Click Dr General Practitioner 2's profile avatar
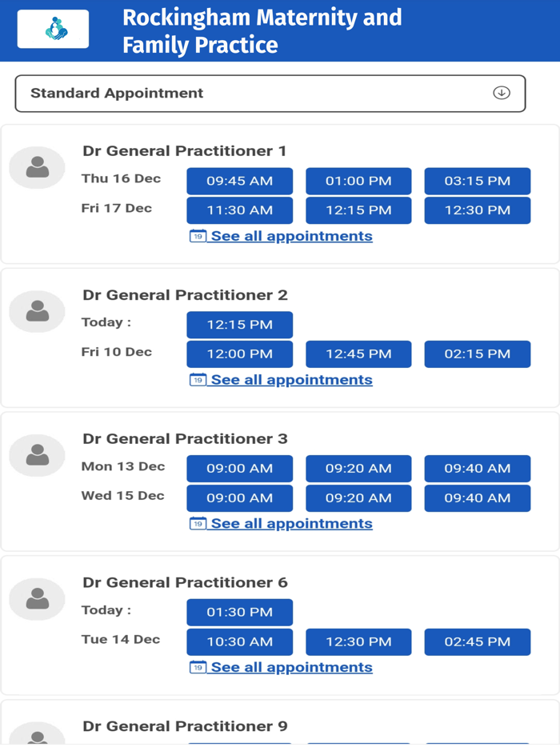This screenshot has width=560, height=747. point(37,311)
